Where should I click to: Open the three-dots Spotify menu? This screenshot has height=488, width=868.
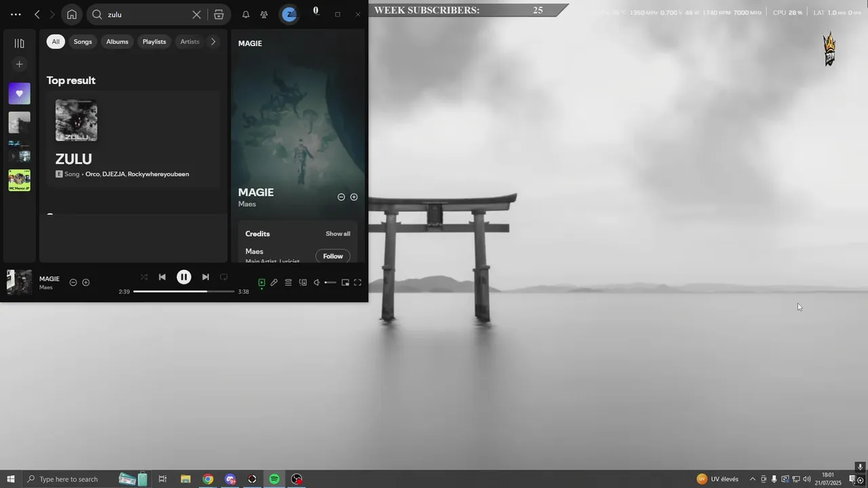(x=16, y=14)
